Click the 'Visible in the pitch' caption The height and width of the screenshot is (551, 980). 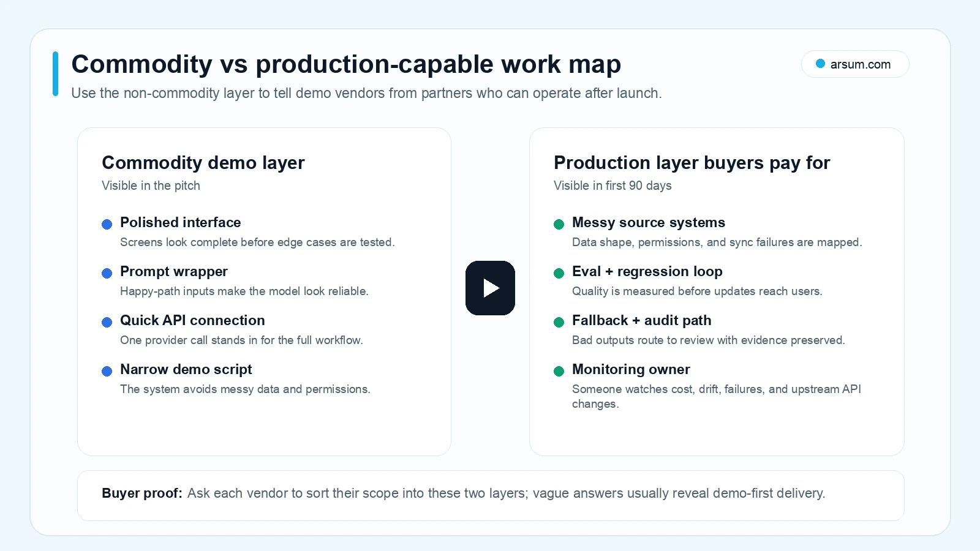click(151, 186)
